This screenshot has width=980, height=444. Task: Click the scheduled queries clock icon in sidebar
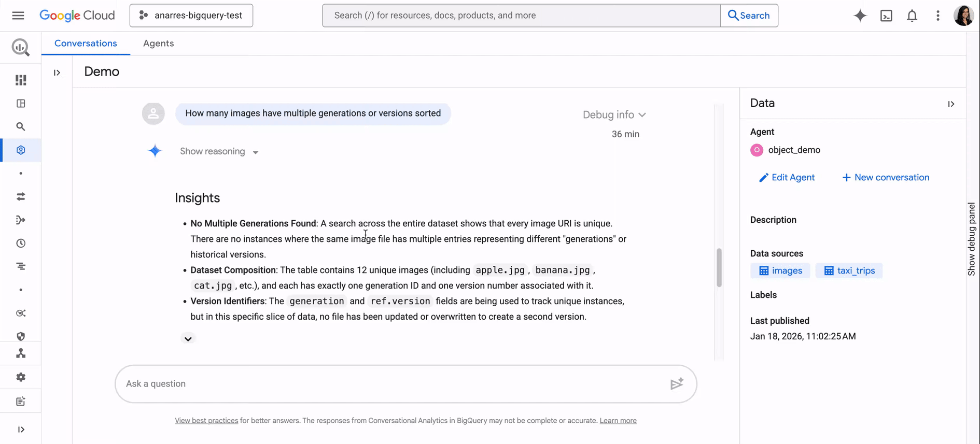pyautogui.click(x=21, y=242)
